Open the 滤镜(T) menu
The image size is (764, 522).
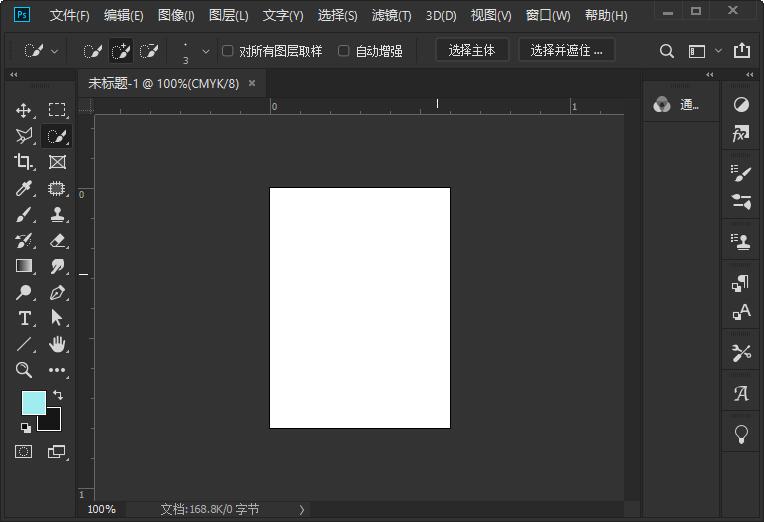pyautogui.click(x=392, y=16)
